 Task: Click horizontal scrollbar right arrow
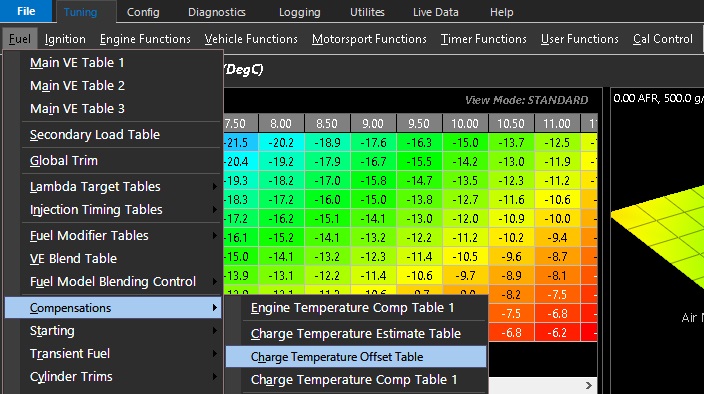point(589,386)
